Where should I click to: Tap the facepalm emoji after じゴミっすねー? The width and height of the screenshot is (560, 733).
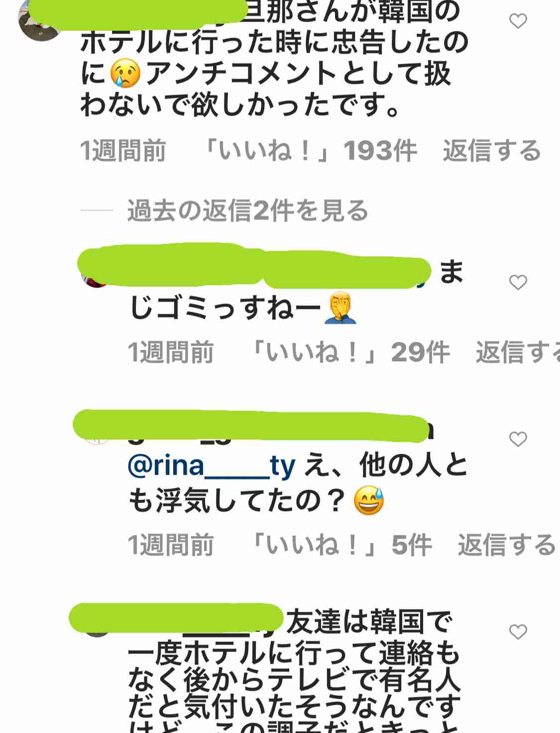coord(340,308)
